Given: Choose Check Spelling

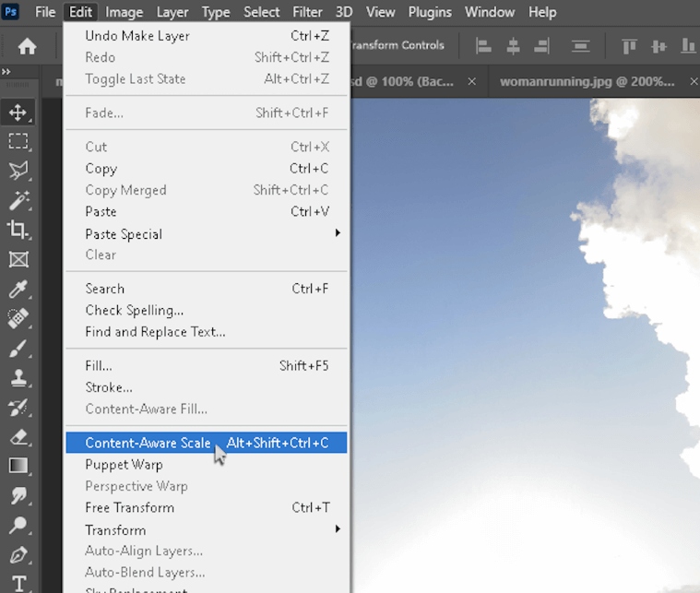Looking at the screenshot, I should [207, 310].
